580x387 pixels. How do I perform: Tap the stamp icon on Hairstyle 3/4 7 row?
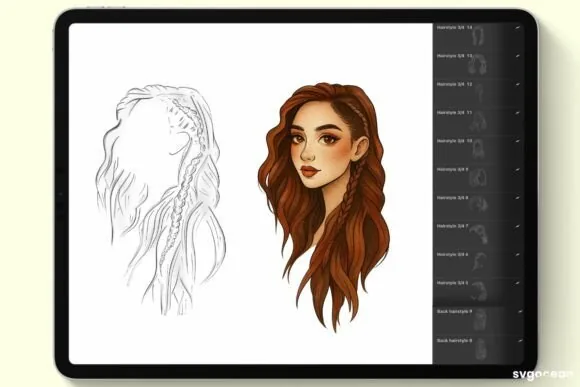pos(518,226)
